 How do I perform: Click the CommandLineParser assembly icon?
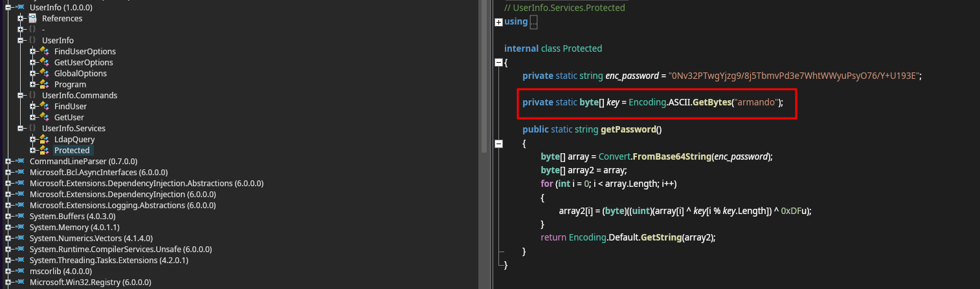[x=20, y=161]
